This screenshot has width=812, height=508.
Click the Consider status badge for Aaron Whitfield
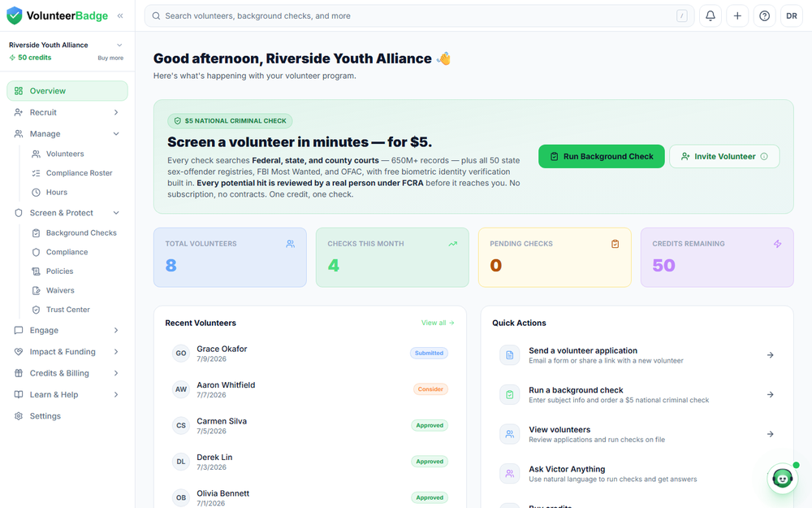430,389
